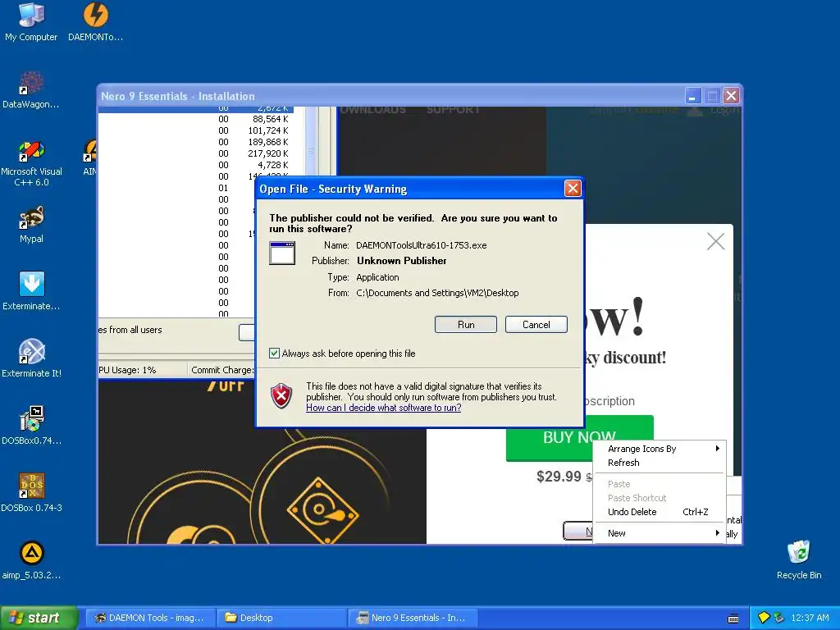
Task: Click the application file icon in dialog
Action: [282, 253]
